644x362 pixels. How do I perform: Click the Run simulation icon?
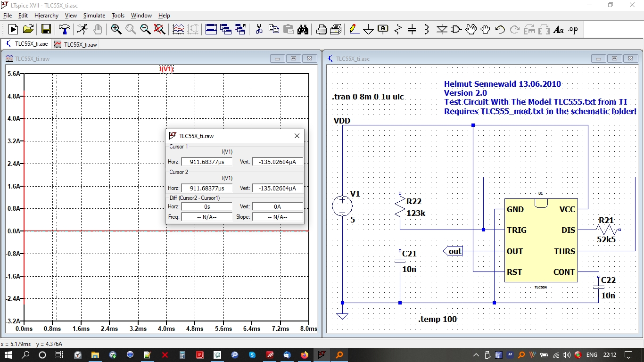pos(13,29)
